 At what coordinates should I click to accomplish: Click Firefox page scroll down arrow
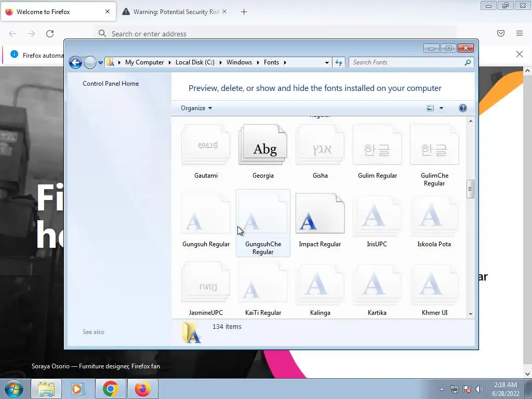[x=527, y=374]
